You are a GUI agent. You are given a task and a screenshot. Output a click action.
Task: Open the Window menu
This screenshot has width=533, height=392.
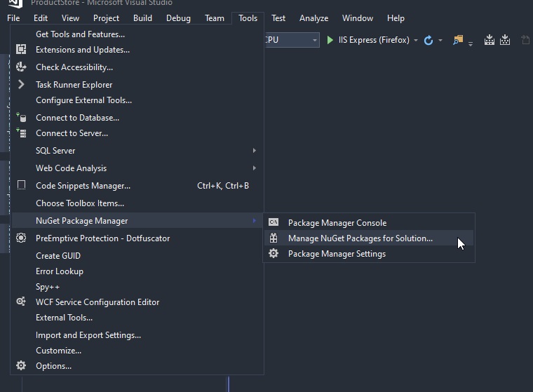click(x=358, y=18)
